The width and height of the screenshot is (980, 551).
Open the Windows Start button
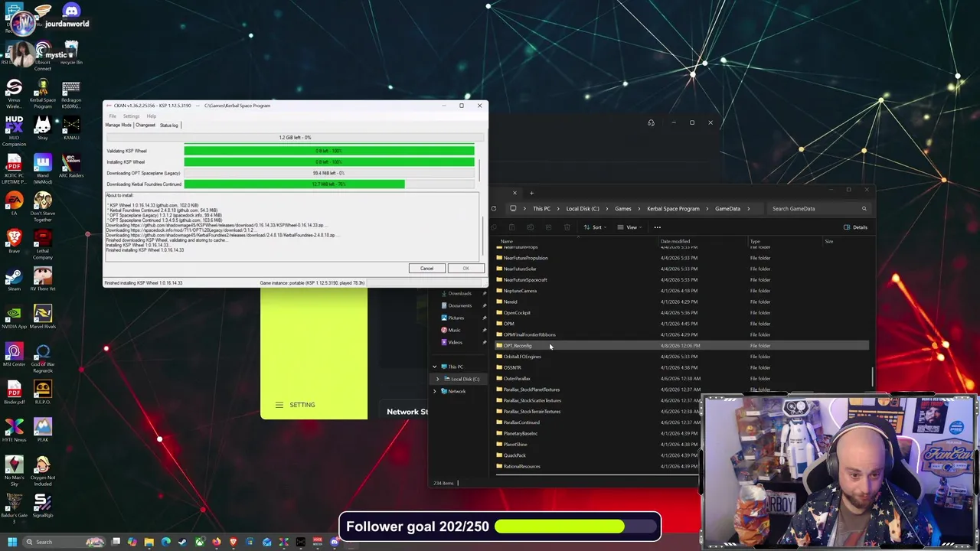coord(11,542)
